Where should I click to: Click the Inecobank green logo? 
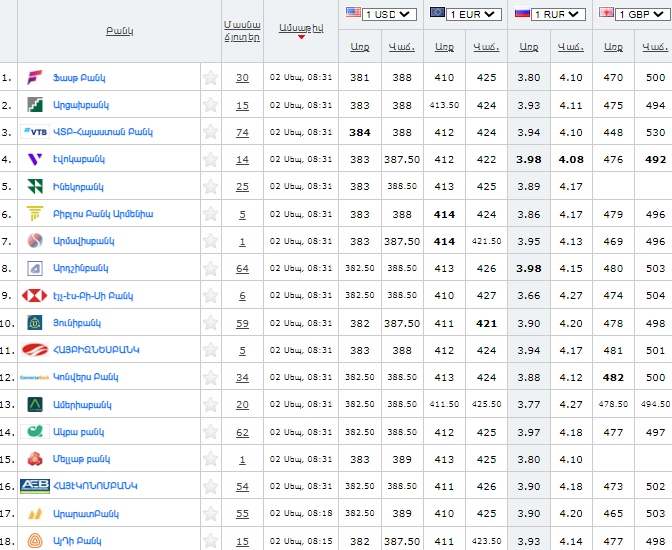pyautogui.click(x=35, y=186)
